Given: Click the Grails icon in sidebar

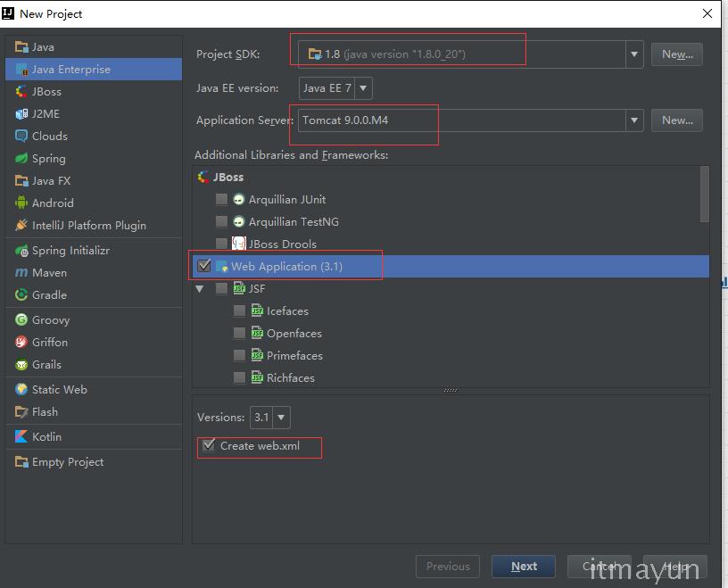Looking at the screenshot, I should pyautogui.click(x=21, y=365).
